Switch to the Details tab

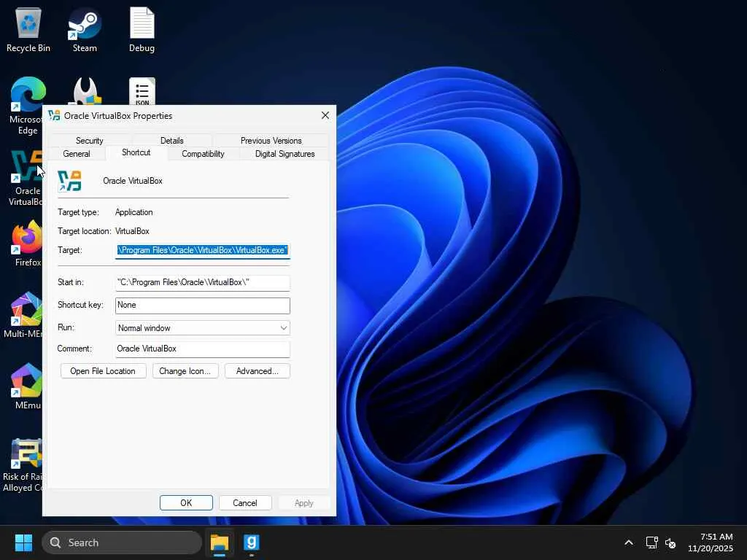point(171,141)
